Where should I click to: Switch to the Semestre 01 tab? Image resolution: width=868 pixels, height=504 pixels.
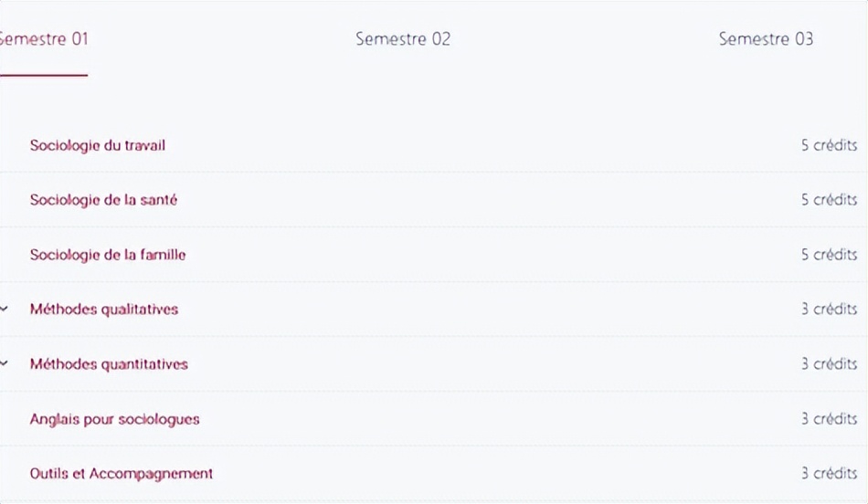44,38
